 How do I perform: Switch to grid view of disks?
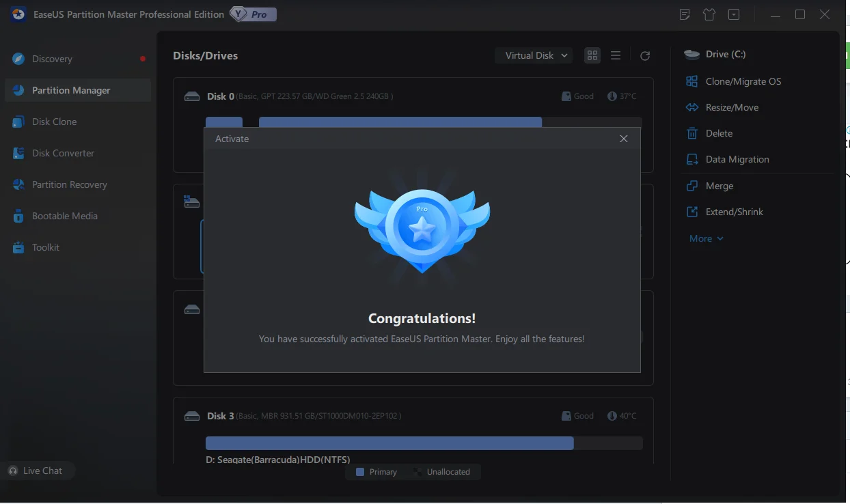pyautogui.click(x=592, y=55)
